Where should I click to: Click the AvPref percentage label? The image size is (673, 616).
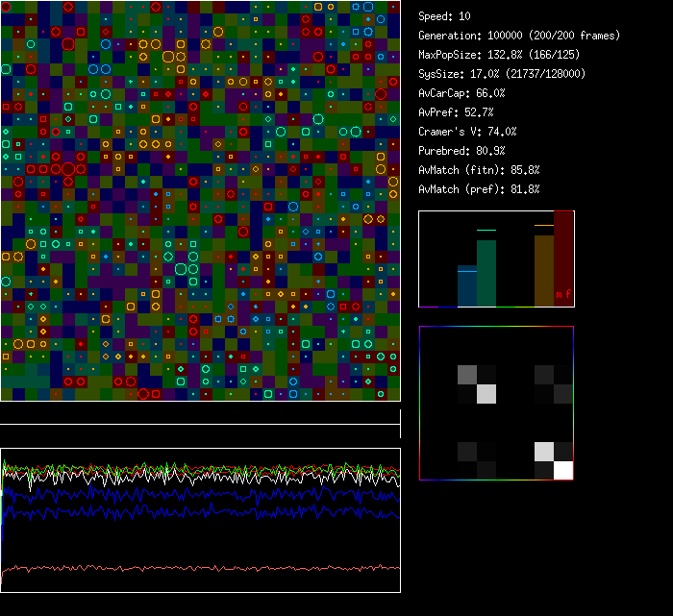tap(455, 112)
